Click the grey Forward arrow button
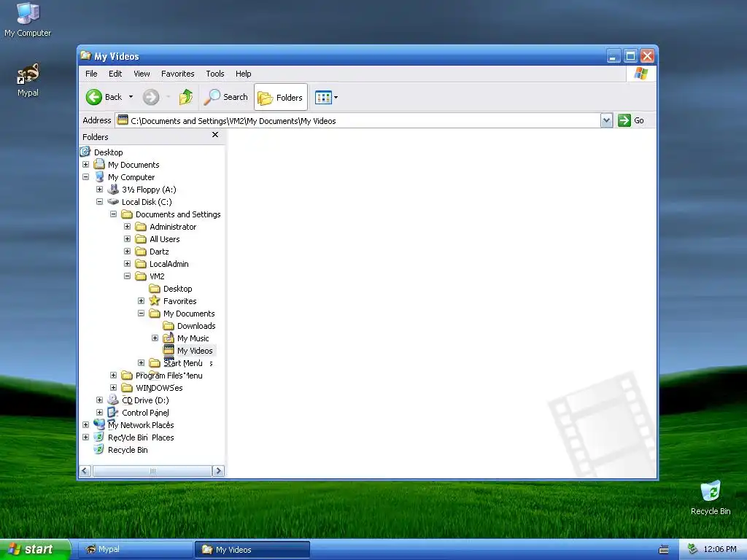Image resolution: width=747 pixels, height=560 pixels. point(151,97)
